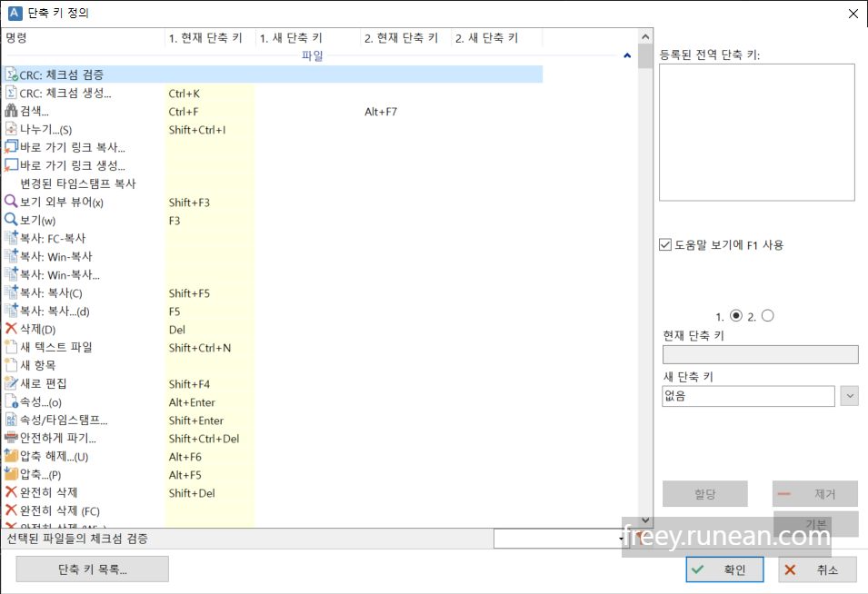Click the 2. 새 단축 키 column header
Screen dimensions: 868x594
pos(497,37)
